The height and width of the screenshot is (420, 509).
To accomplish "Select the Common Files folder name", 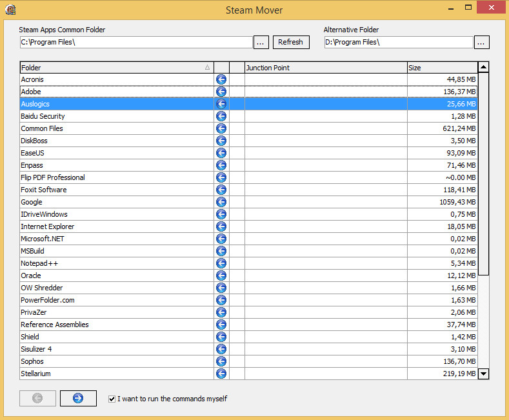I will click(x=42, y=128).
